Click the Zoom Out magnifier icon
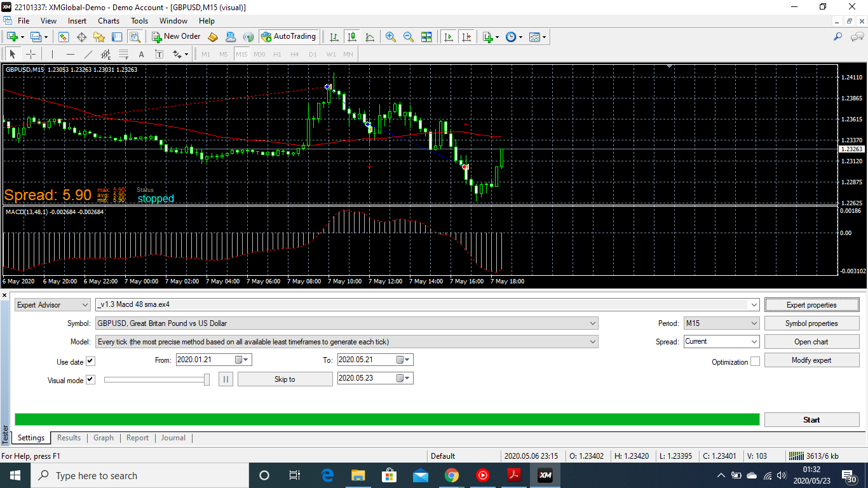The height and width of the screenshot is (488, 868). 409,37
